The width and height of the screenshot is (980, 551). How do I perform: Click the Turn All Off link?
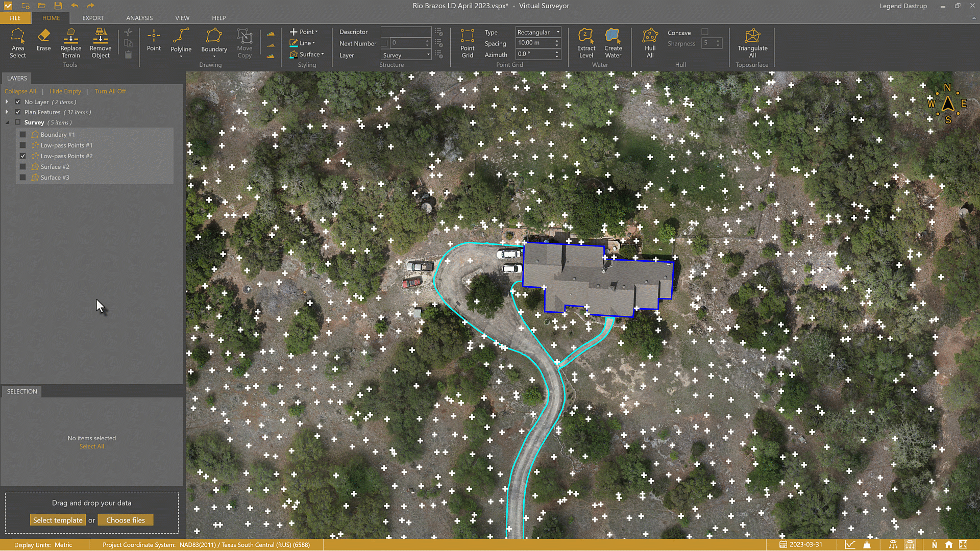110,91
